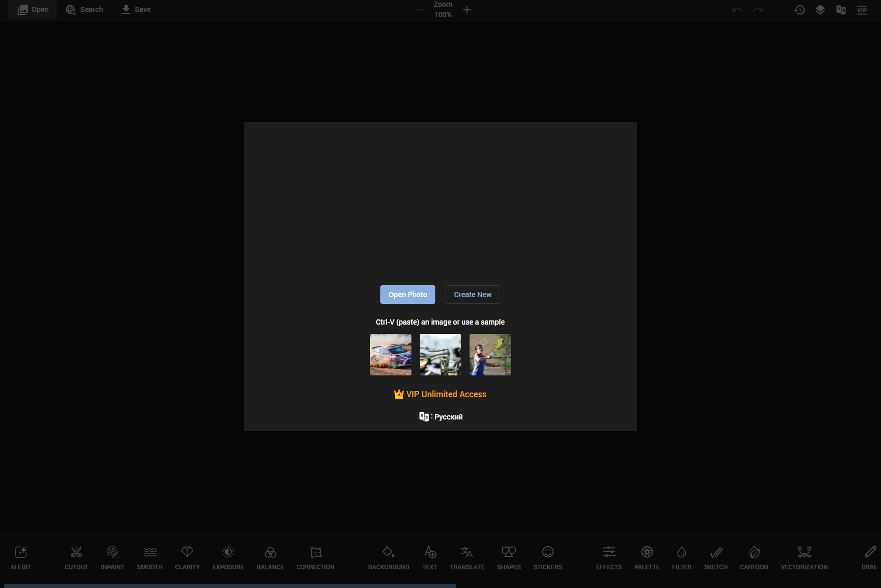Image resolution: width=881 pixels, height=588 pixels.
Task: Open the Effects sliders tool
Action: (x=609, y=558)
